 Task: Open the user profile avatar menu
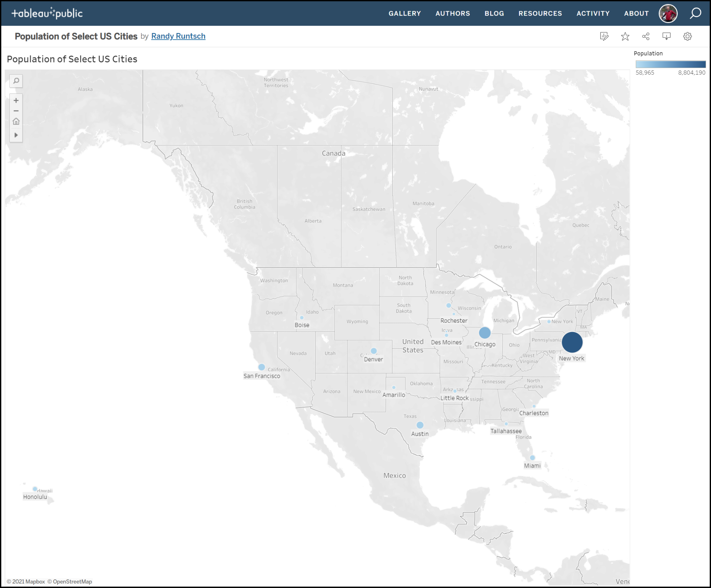pyautogui.click(x=668, y=14)
